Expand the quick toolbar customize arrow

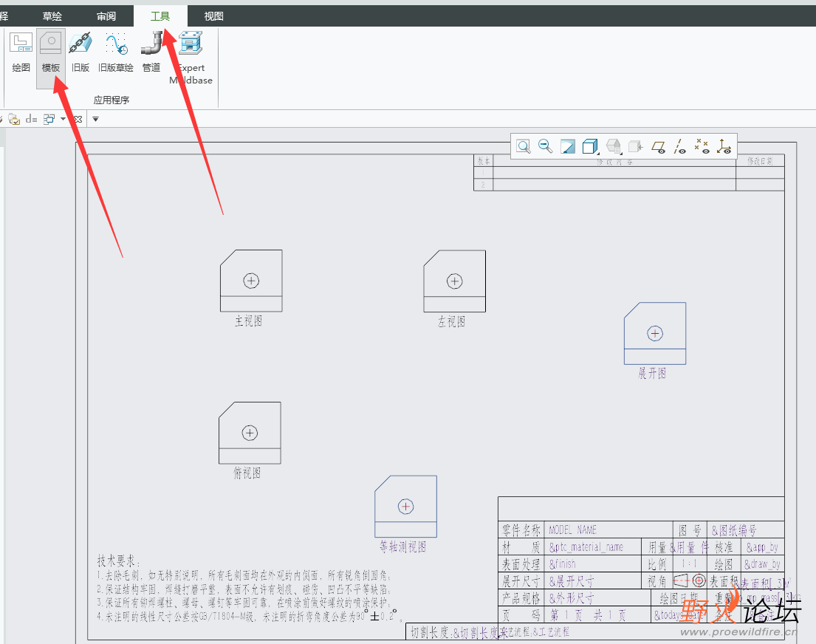[95, 119]
